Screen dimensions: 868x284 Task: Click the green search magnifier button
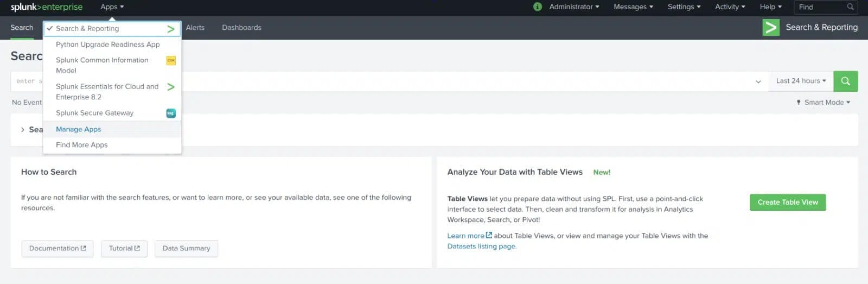point(845,81)
